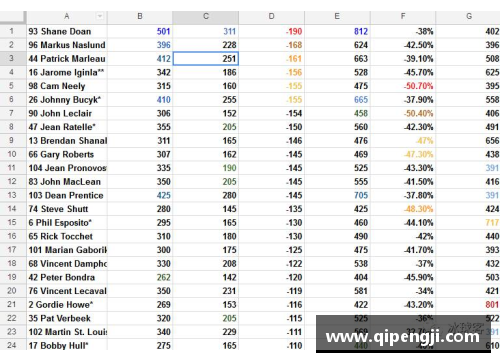Click the select-all corner box
The width and height of the screenshot is (500, 362).
point(13,17)
